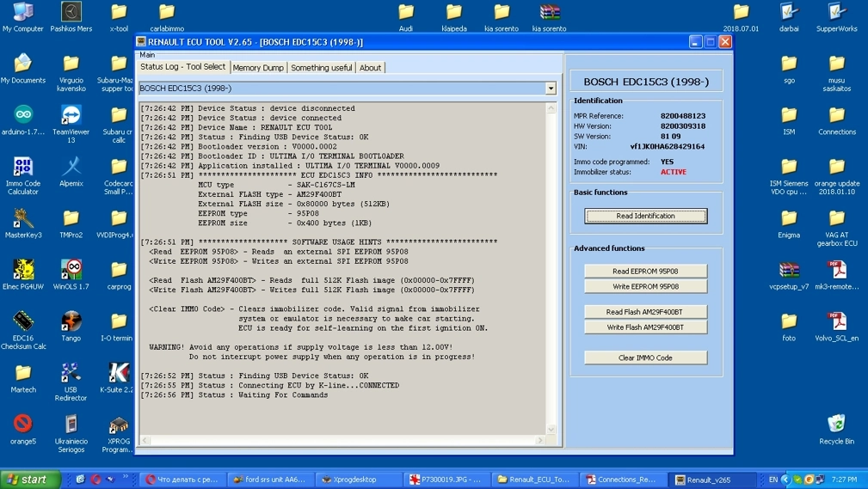Click horizontal scrollbar left arrow
Screen dimensions: 868x489
tap(145, 440)
